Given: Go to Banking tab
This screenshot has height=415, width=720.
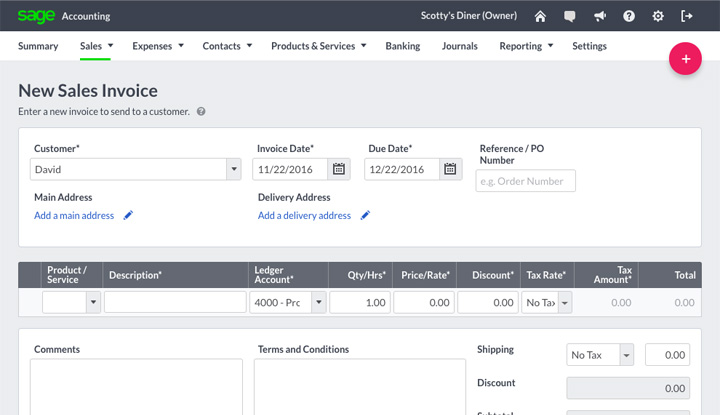Looking at the screenshot, I should point(403,46).
